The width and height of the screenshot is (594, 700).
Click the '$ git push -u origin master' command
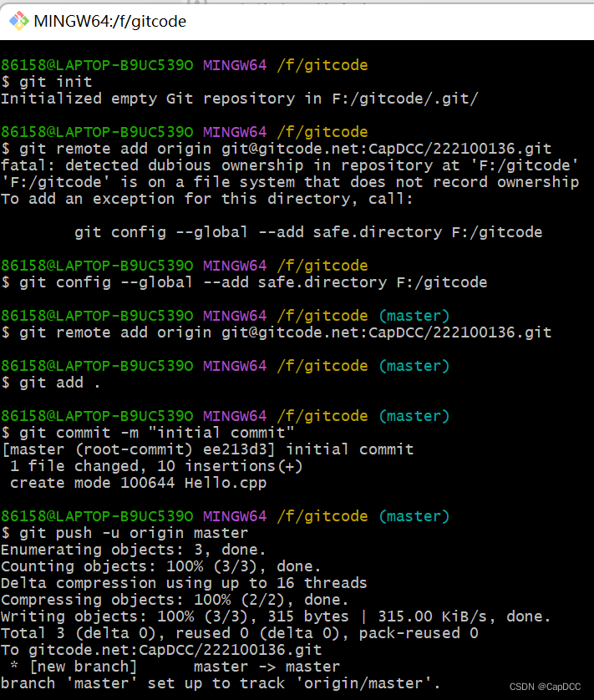coord(124,533)
